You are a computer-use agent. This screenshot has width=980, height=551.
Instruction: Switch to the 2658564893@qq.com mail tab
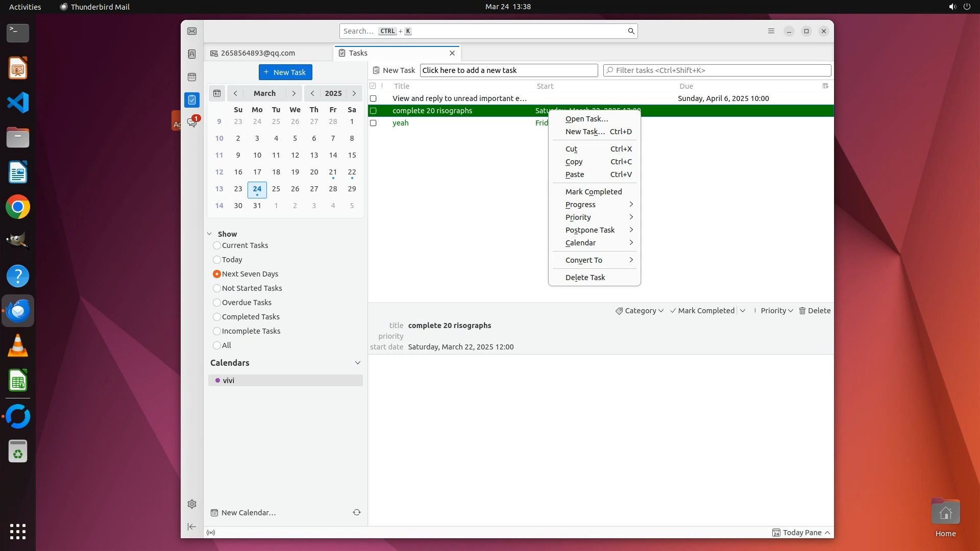(258, 53)
